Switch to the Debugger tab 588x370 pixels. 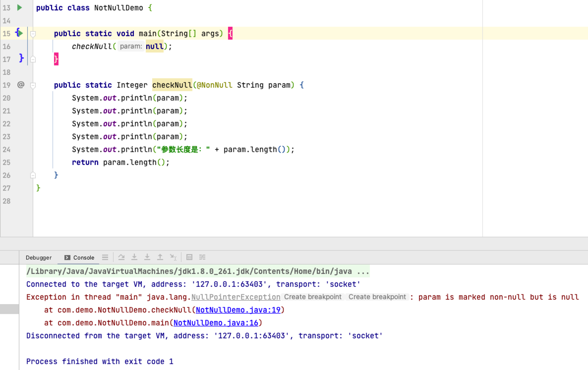39,258
